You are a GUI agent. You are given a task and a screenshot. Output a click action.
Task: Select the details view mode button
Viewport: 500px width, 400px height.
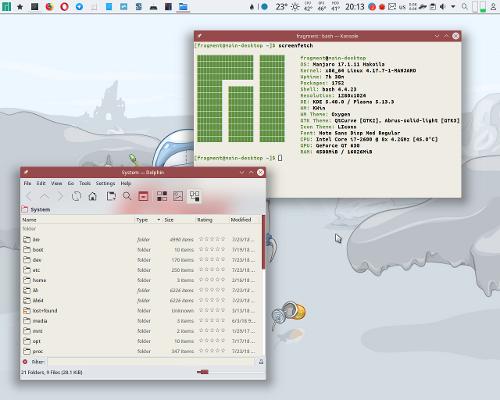pos(194,196)
